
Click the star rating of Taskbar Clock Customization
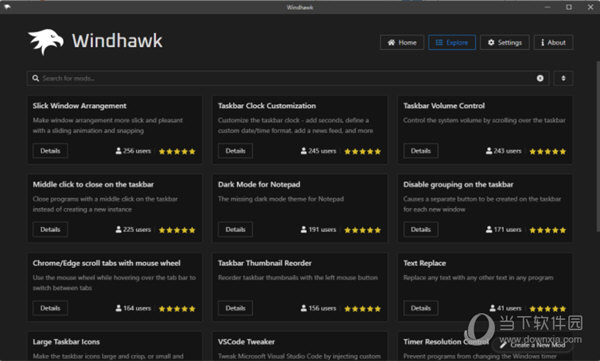point(362,152)
